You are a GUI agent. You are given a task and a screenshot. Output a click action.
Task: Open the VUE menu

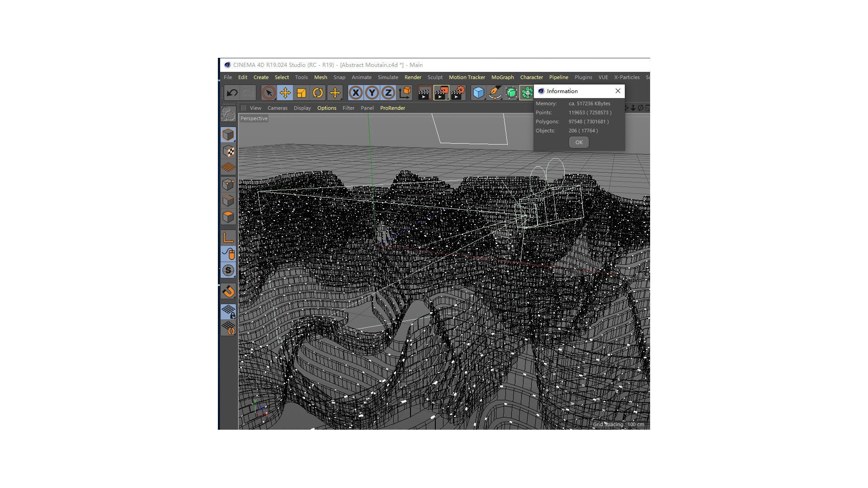(603, 77)
